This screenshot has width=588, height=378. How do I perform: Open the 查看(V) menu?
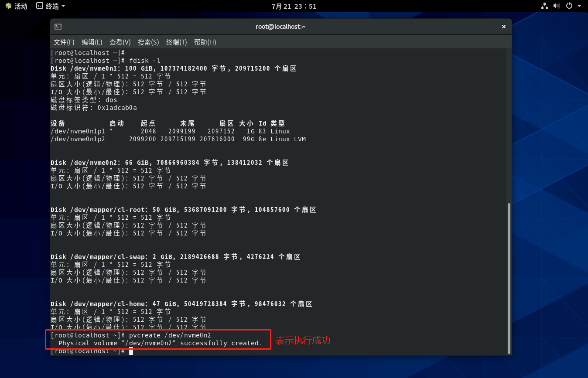click(120, 42)
